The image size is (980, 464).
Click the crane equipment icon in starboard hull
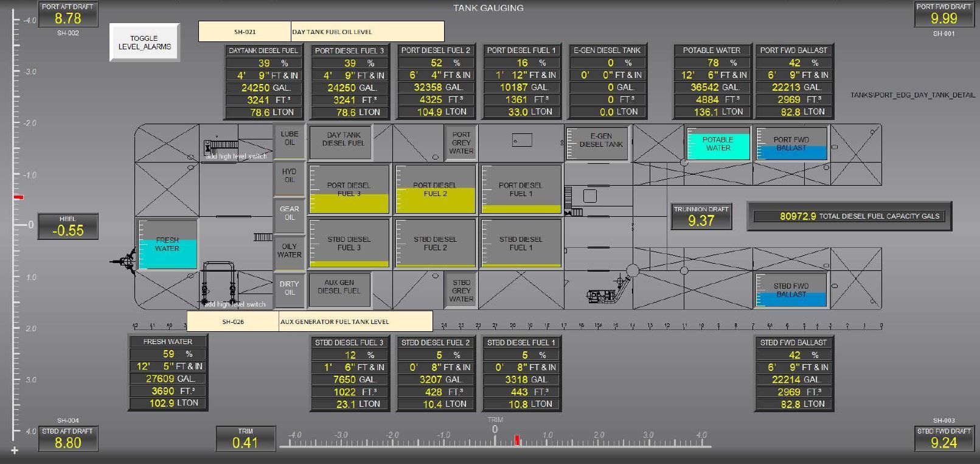tap(608, 289)
